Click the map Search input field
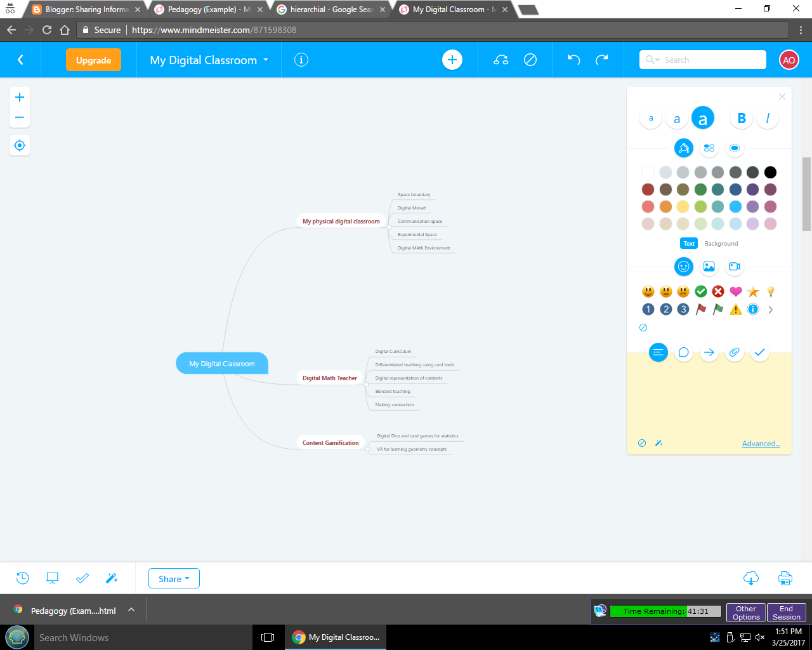 point(703,60)
